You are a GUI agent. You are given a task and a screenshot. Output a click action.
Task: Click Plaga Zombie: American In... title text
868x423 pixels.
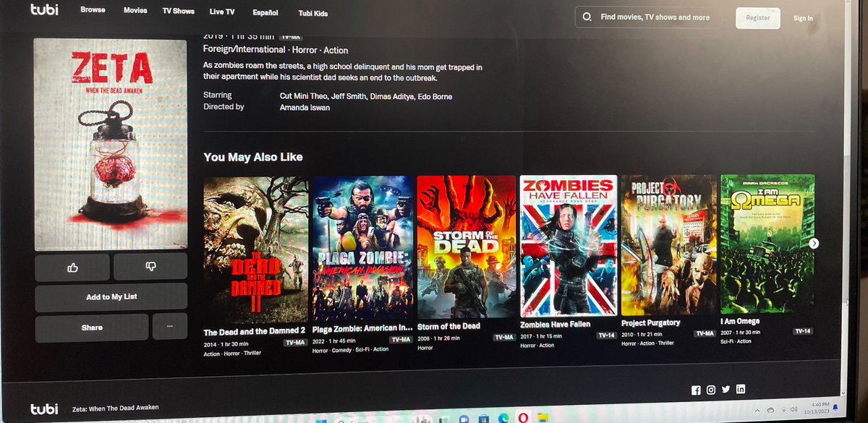point(362,328)
